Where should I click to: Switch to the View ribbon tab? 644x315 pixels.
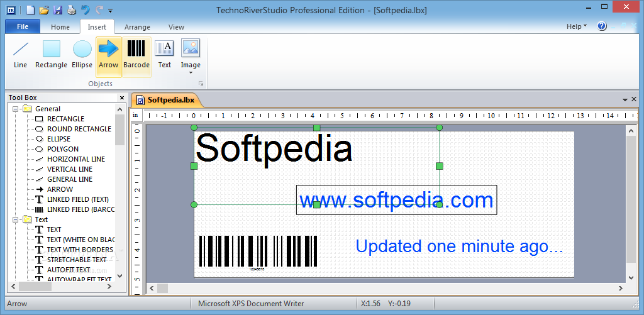click(176, 27)
